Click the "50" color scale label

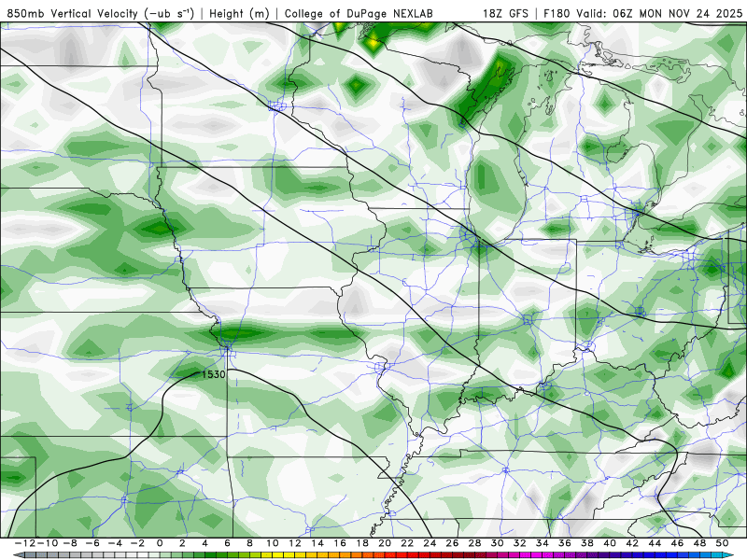(722, 543)
